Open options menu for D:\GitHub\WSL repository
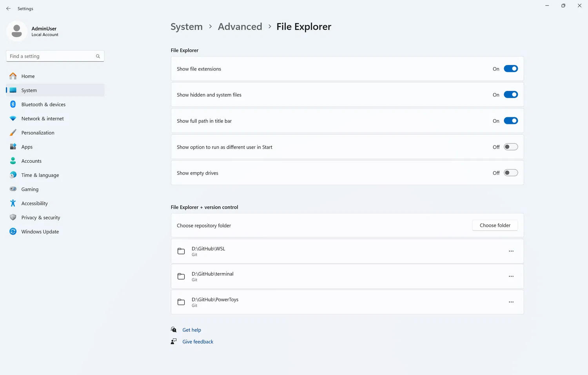 [x=511, y=251]
